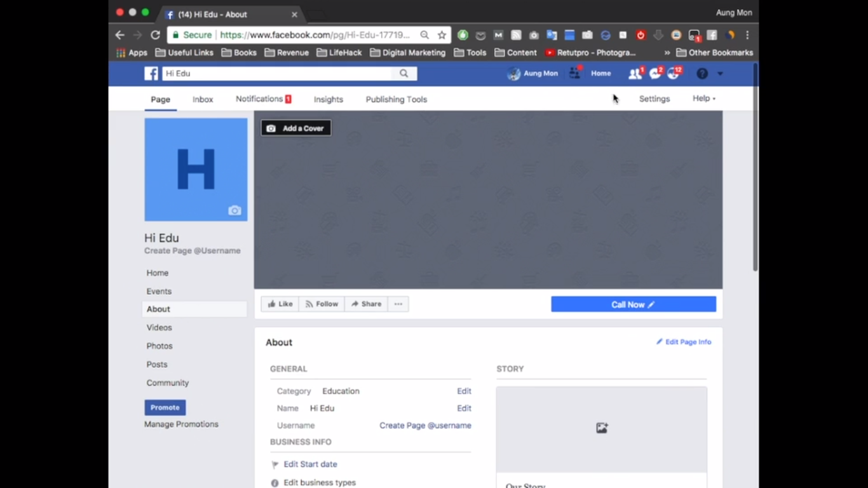The height and width of the screenshot is (488, 868).
Task: Open Other Bookmarks folder
Action: (714, 53)
